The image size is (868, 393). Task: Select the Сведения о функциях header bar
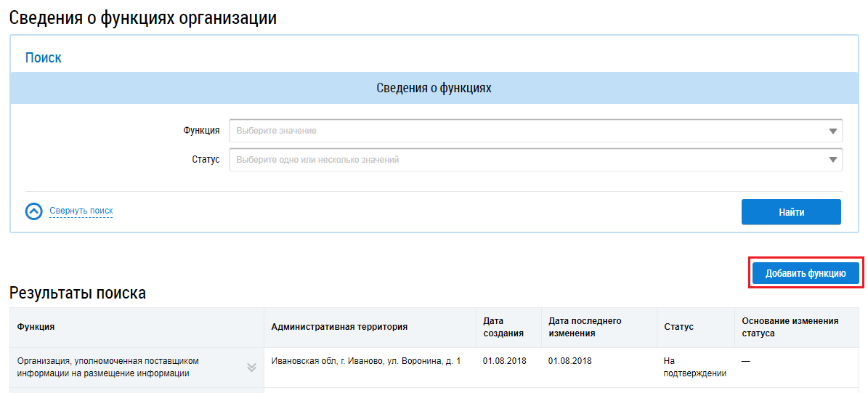(x=434, y=89)
